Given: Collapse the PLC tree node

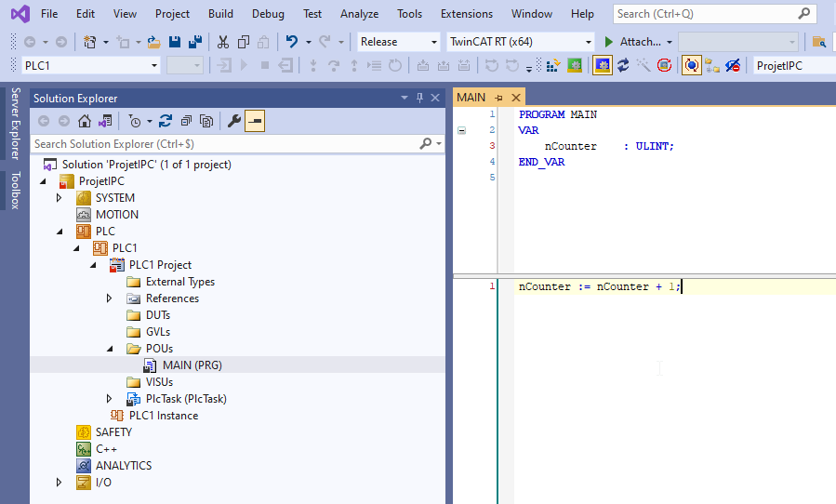Looking at the screenshot, I should [x=60, y=232].
